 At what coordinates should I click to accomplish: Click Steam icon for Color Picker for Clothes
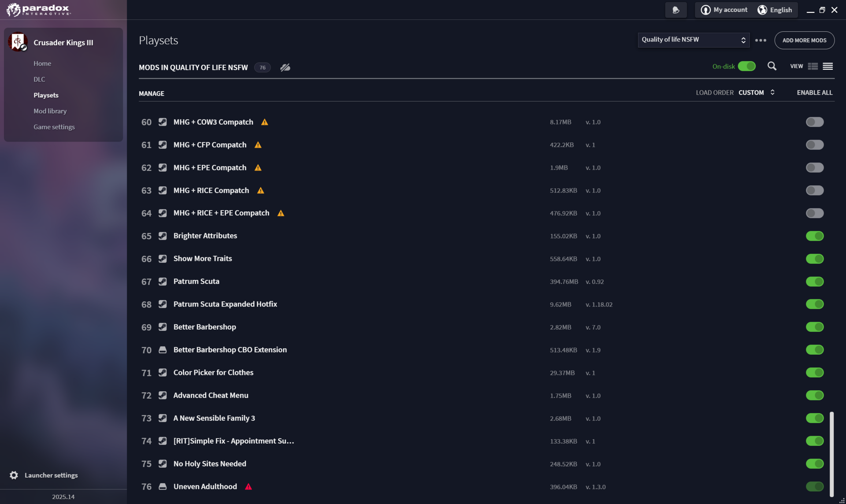[163, 372]
